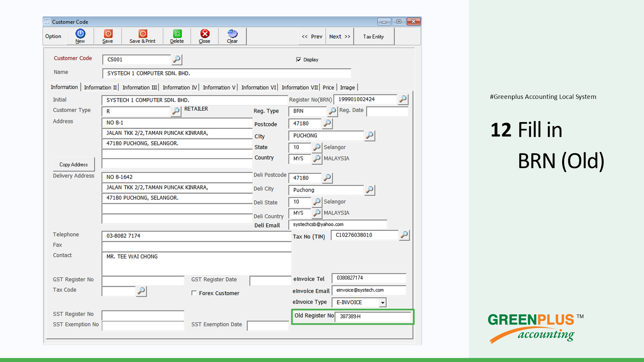This screenshot has height=362, width=644.
Task: Click the Old Register No field
Action: 373,316
